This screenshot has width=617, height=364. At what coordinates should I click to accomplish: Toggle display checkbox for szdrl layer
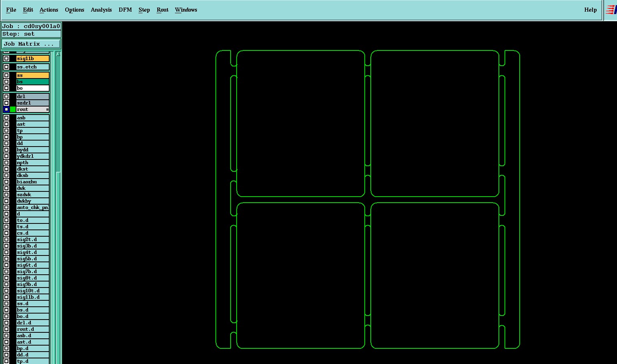click(6, 103)
